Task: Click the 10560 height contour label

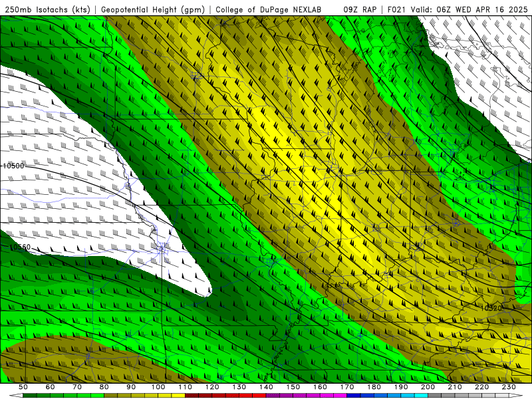Action: click(x=20, y=247)
